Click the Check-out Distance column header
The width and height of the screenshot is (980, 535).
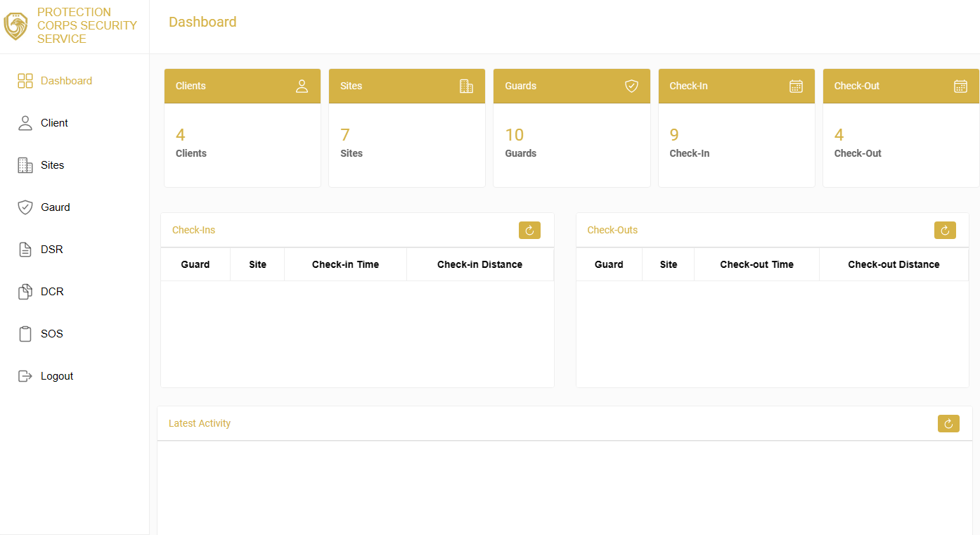(894, 264)
